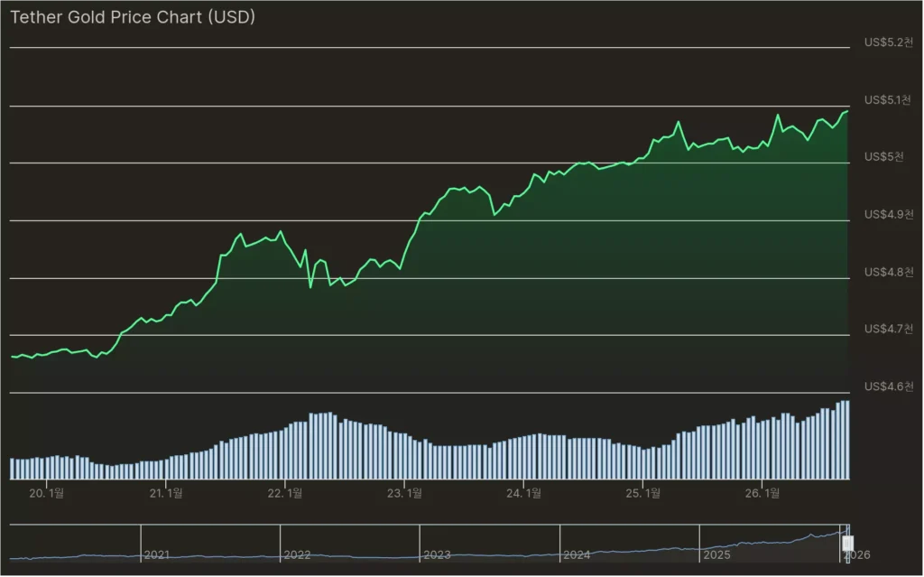Click the 25. 1월 date axis label
Image resolution: width=924 pixels, height=577 pixels.
(x=643, y=493)
